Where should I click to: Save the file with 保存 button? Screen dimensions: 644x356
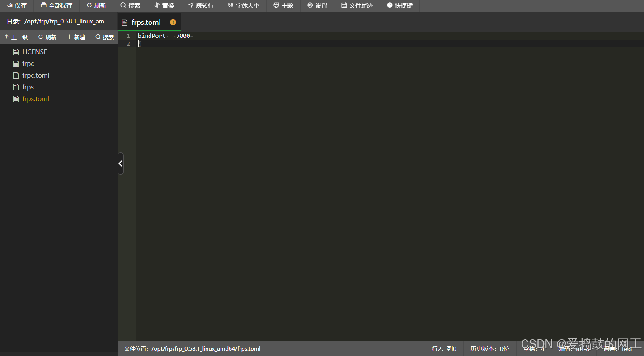pos(17,5)
